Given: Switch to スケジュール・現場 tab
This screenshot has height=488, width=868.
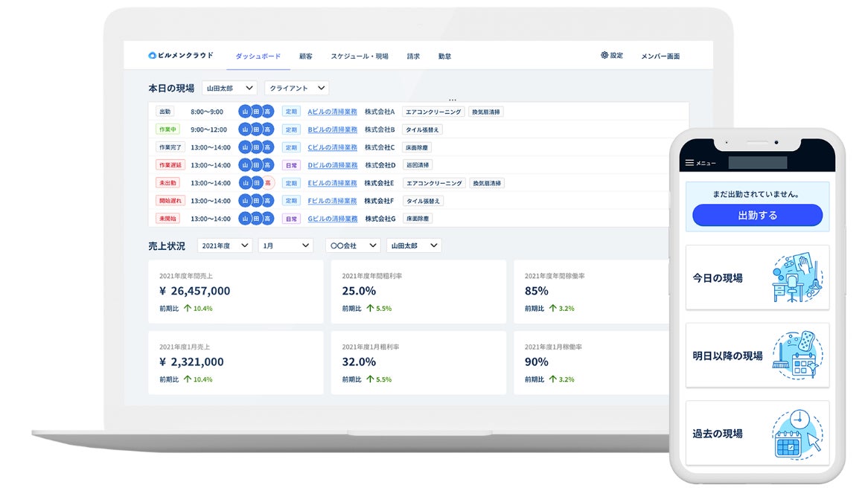Looking at the screenshot, I should pos(360,57).
